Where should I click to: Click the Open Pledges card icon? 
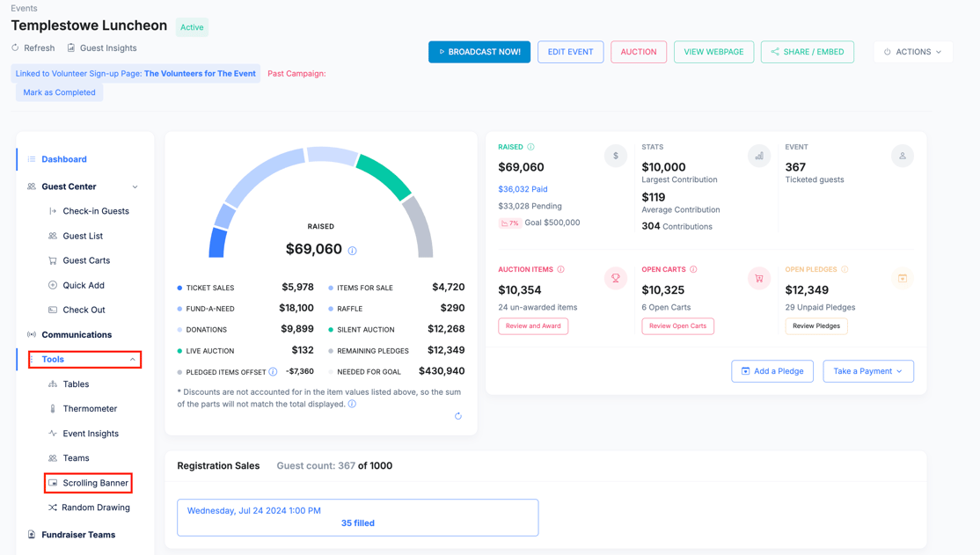point(903,279)
